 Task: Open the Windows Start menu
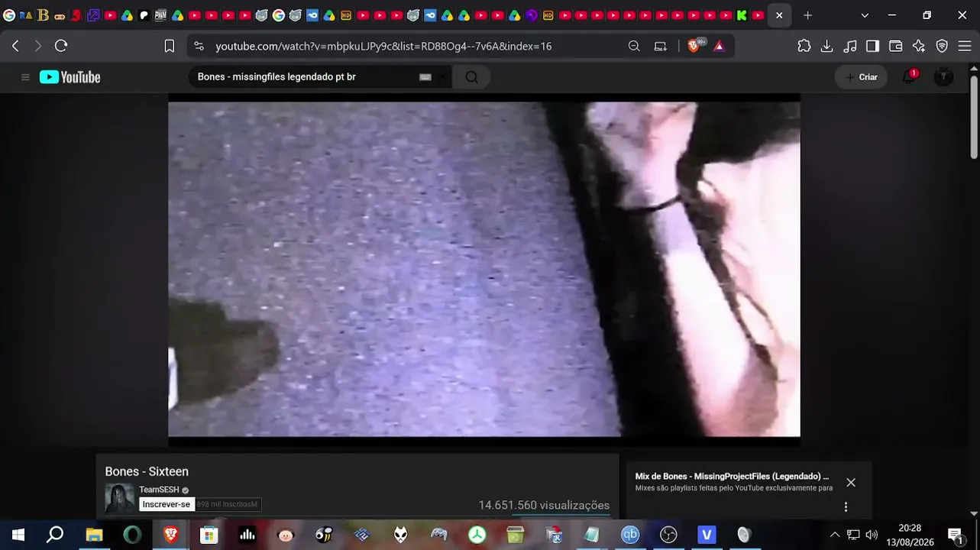point(18,535)
